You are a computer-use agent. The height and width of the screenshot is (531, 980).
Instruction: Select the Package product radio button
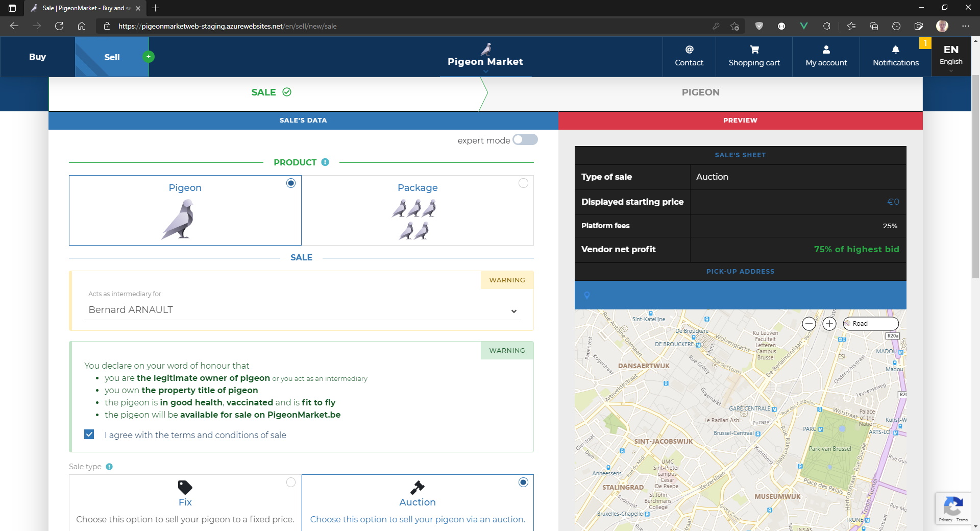tap(523, 183)
